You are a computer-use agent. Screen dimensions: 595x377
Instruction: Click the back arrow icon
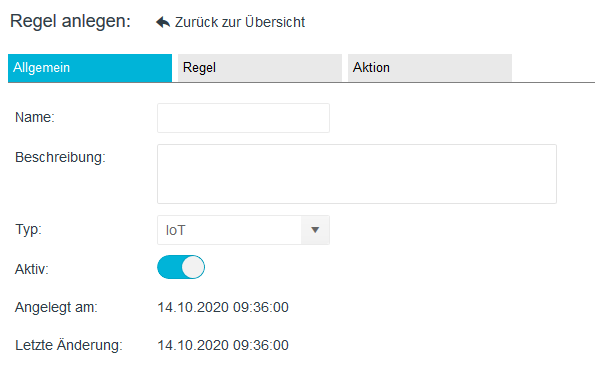click(163, 22)
